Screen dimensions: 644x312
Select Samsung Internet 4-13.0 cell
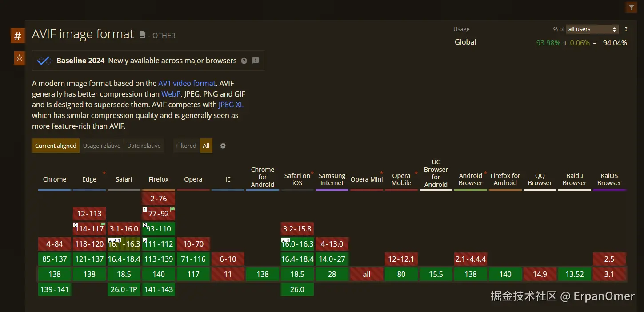tap(332, 244)
